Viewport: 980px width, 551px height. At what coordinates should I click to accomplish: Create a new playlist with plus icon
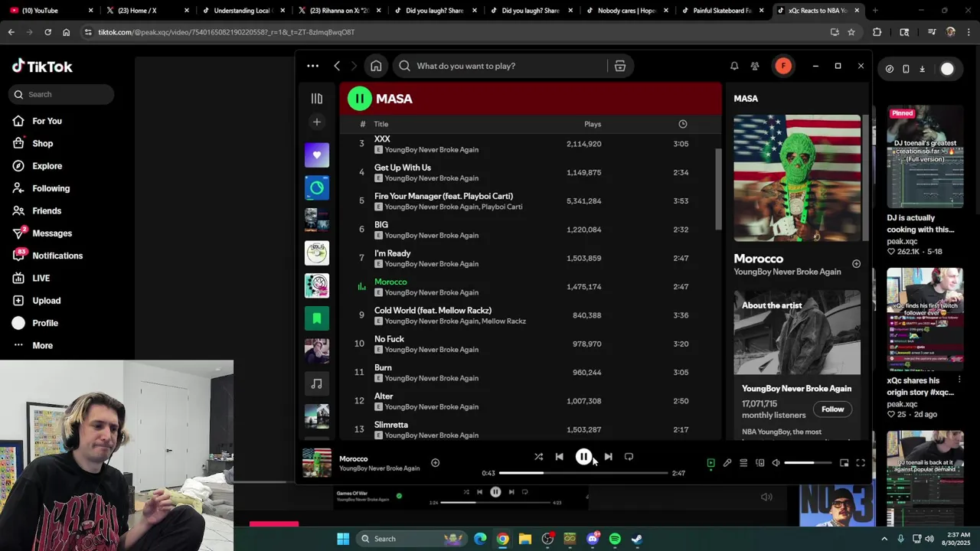click(316, 122)
